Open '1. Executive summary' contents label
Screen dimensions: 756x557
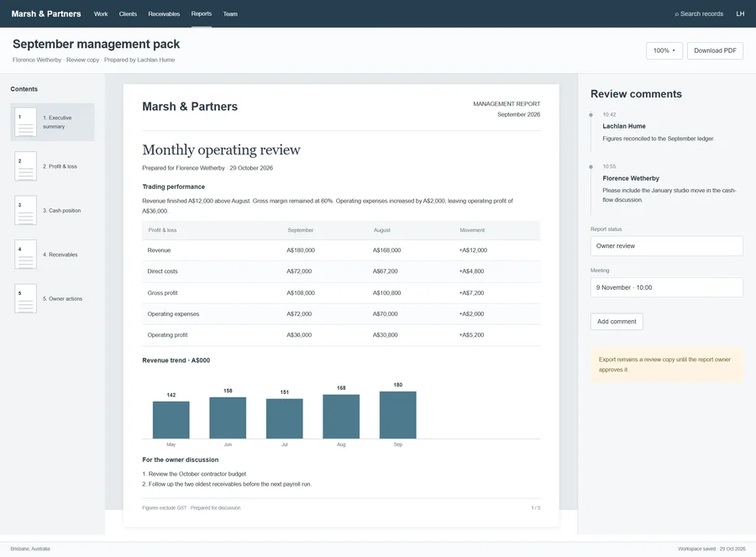point(57,122)
